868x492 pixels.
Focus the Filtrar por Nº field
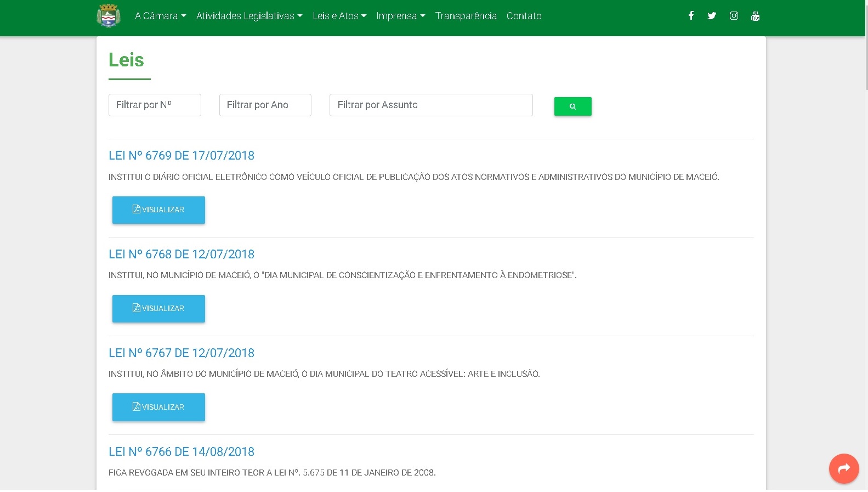point(155,105)
